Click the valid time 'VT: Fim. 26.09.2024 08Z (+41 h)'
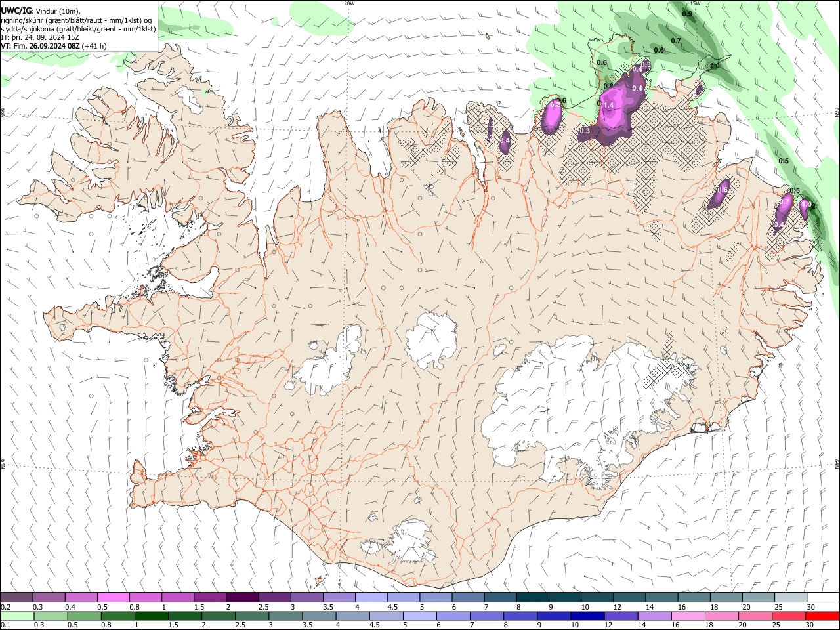Viewport: 840px width, 630px height. click(x=54, y=46)
